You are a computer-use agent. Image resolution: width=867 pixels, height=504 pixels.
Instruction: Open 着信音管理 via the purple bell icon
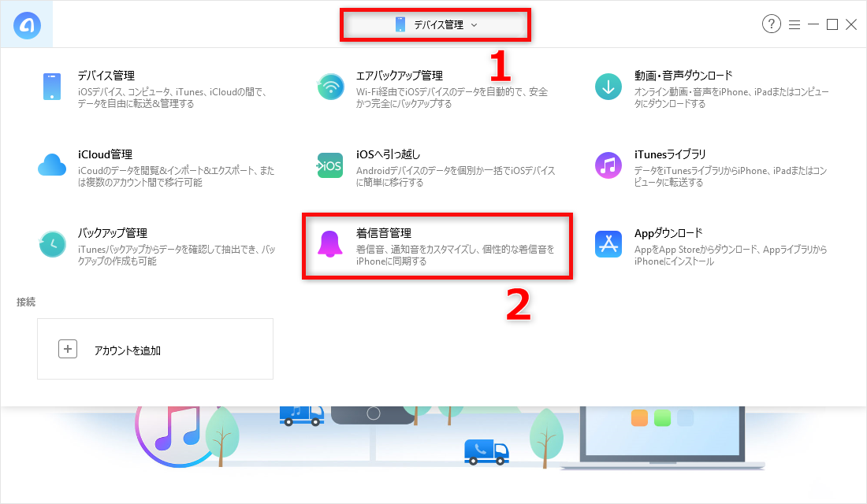click(x=330, y=243)
